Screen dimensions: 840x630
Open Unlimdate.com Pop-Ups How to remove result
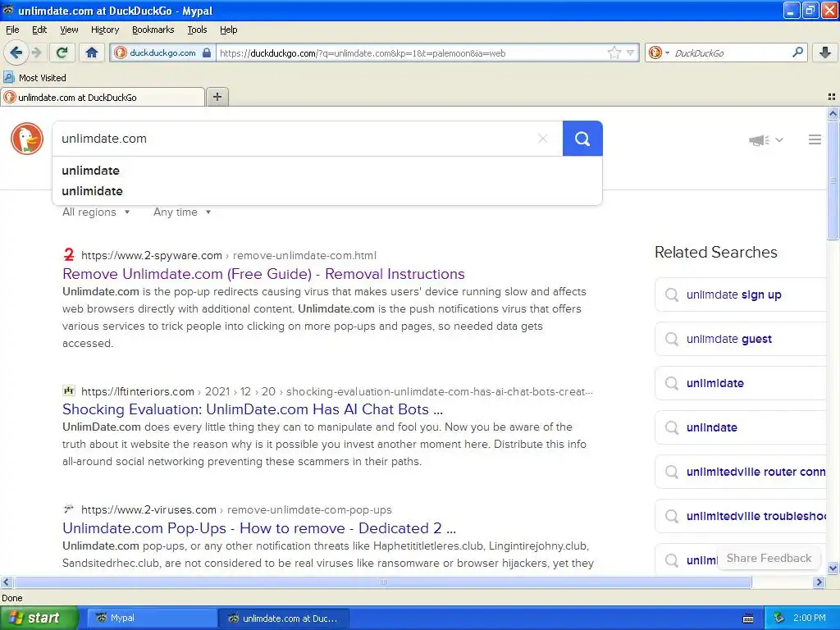(259, 528)
